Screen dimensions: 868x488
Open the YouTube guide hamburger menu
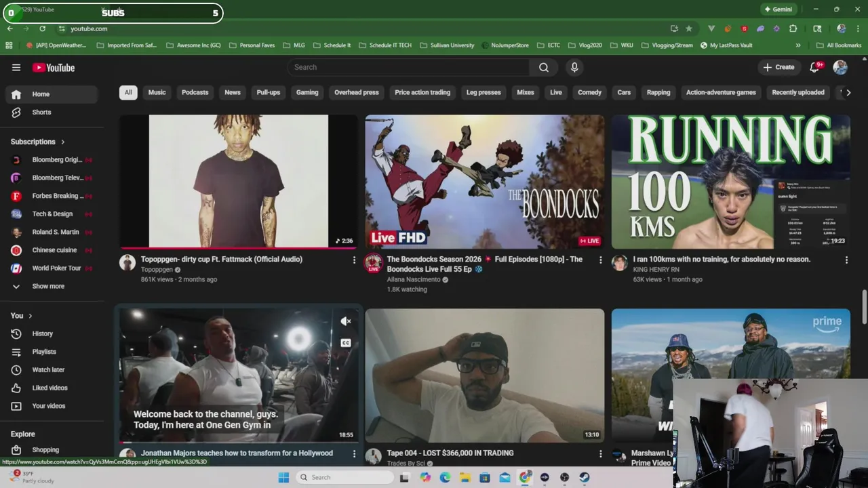16,67
